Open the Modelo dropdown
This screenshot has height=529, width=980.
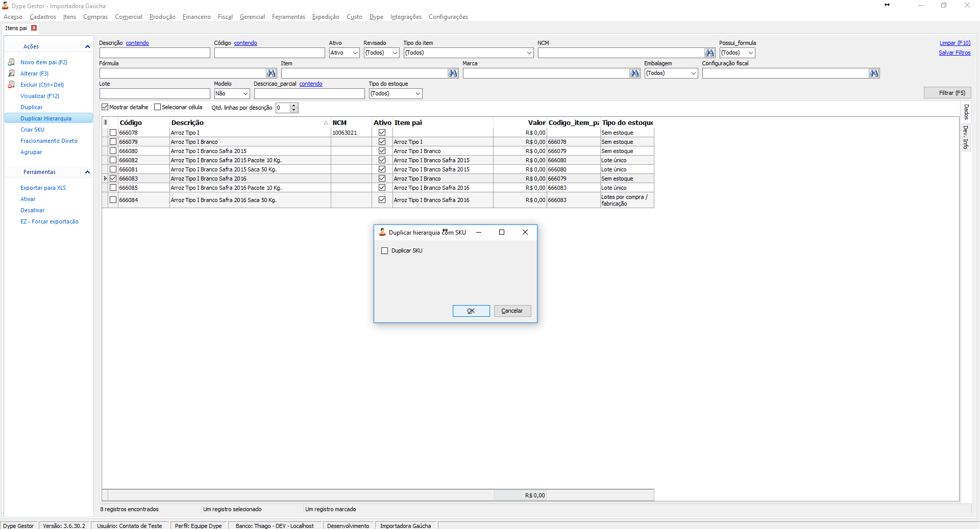coord(245,94)
